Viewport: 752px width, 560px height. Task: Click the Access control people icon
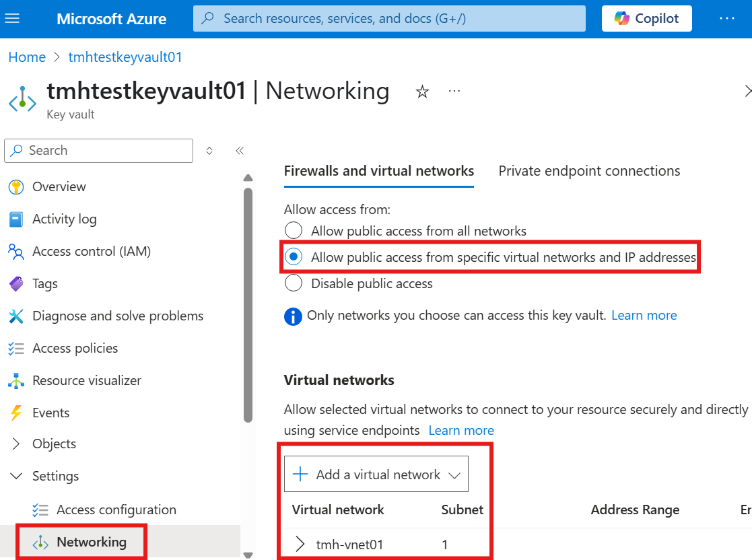(16, 251)
